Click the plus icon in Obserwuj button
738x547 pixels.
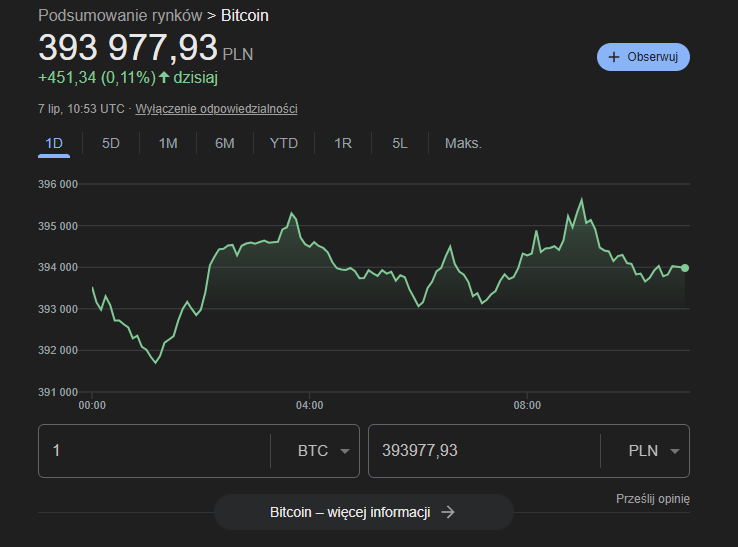point(613,57)
